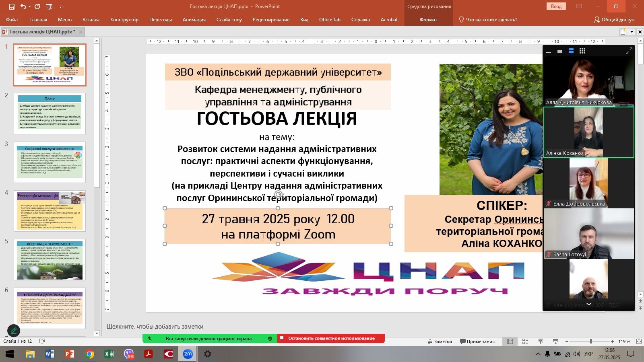The height and width of the screenshot is (362, 644).
Task: Click the Вход sign-in button
Action: [x=556, y=6]
